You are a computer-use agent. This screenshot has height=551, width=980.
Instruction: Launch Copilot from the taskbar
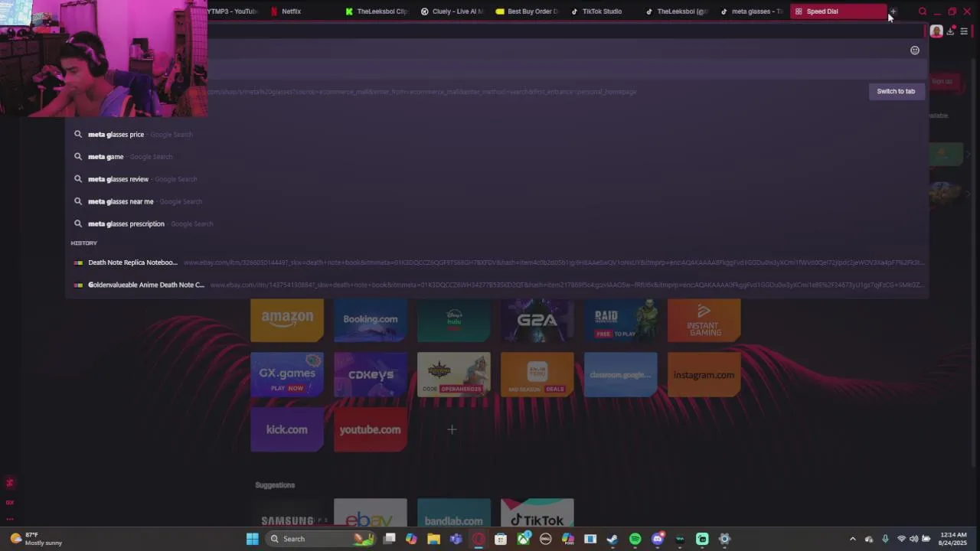[x=411, y=539]
